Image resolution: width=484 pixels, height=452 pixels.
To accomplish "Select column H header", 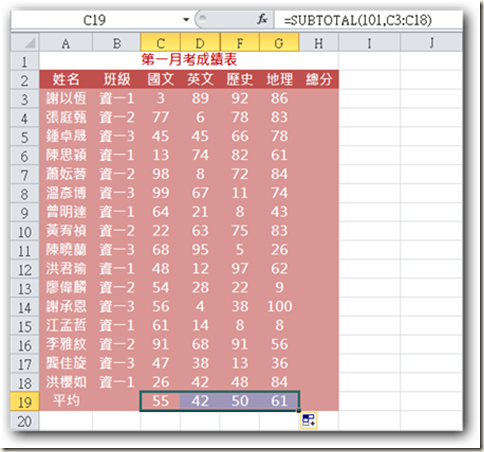I will pos(319,42).
